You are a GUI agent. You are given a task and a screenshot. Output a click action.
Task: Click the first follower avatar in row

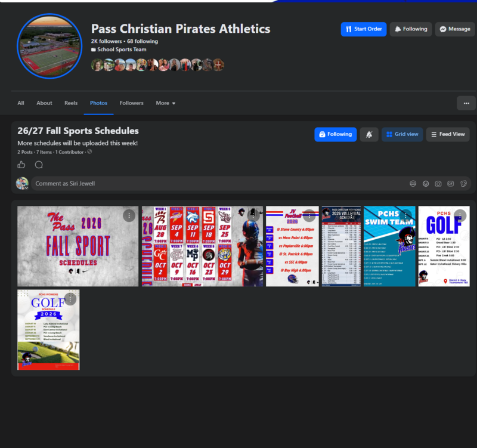(97, 65)
